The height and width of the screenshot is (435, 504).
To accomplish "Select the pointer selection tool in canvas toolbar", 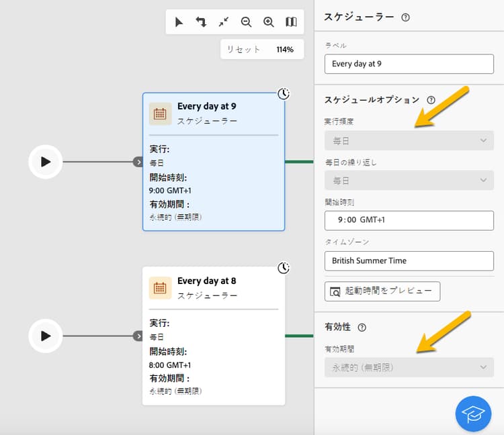I will (179, 22).
